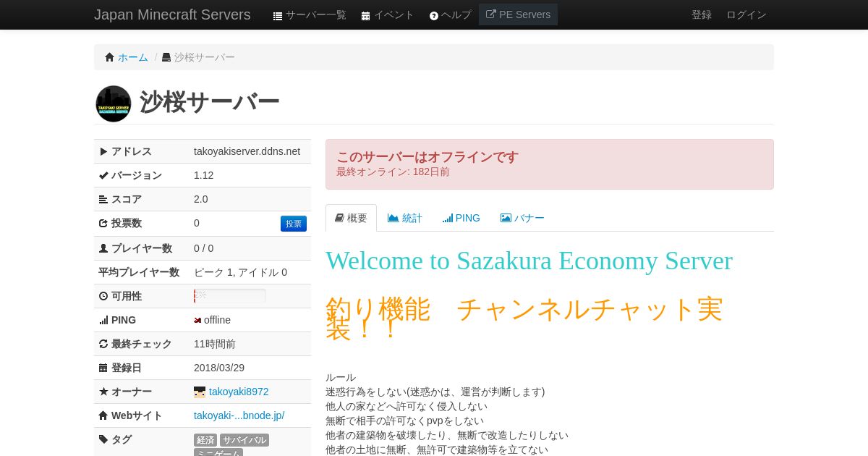
Task: Click the external link icon on PE Servers
Action: [491, 14]
